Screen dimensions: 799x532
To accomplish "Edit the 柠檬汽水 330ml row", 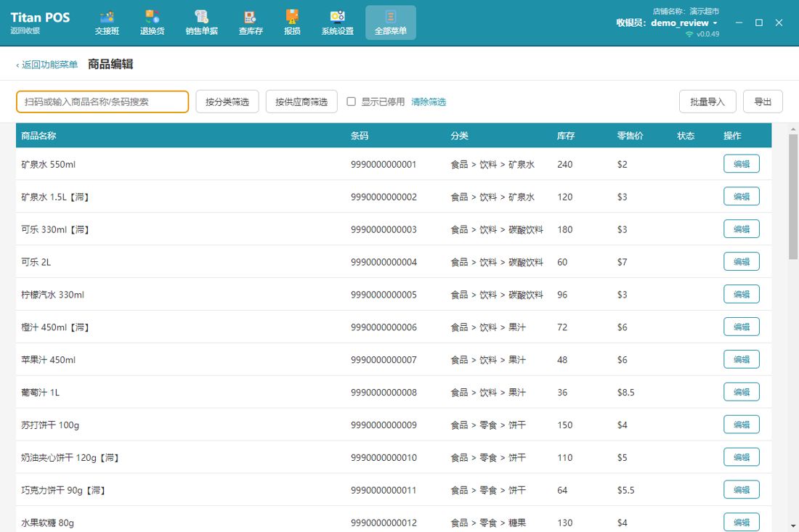I will click(742, 294).
